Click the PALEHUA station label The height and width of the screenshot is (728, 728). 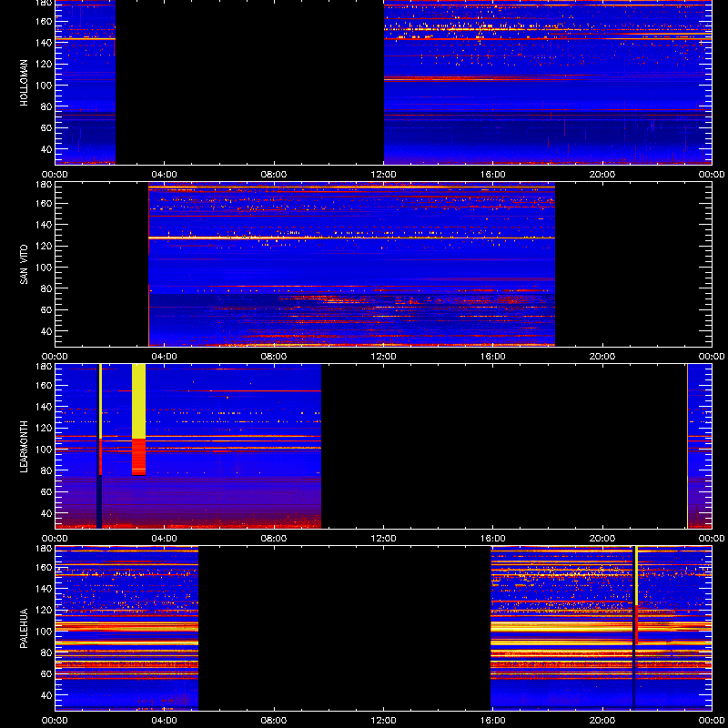tap(25, 629)
